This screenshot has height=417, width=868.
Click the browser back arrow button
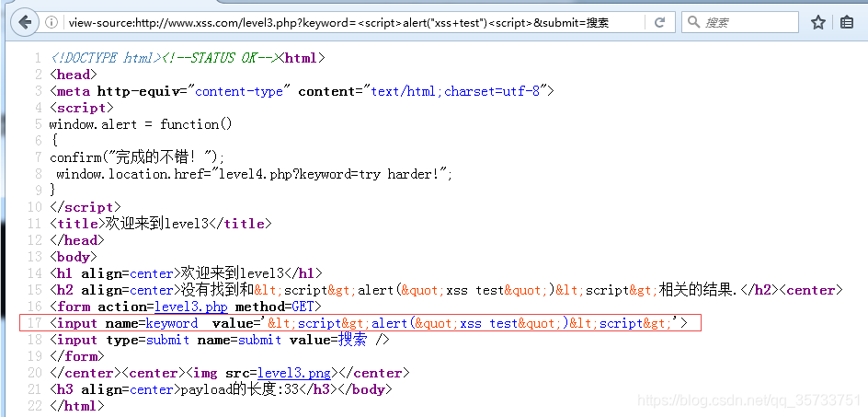(24, 22)
